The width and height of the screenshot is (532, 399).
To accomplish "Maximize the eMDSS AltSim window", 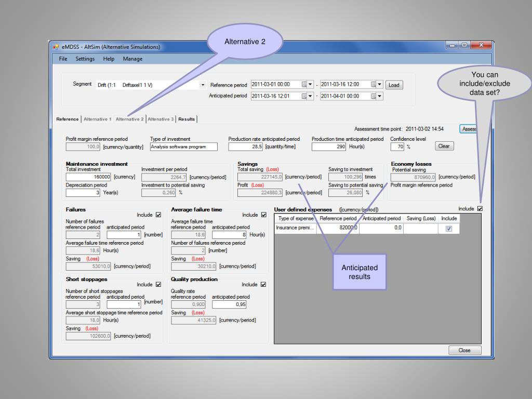I will [464, 45].
